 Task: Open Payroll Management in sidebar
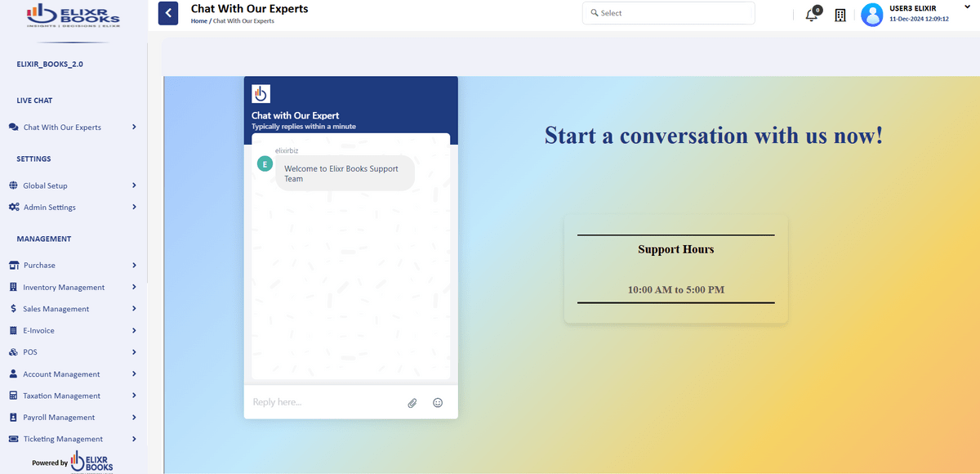pos(59,418)
